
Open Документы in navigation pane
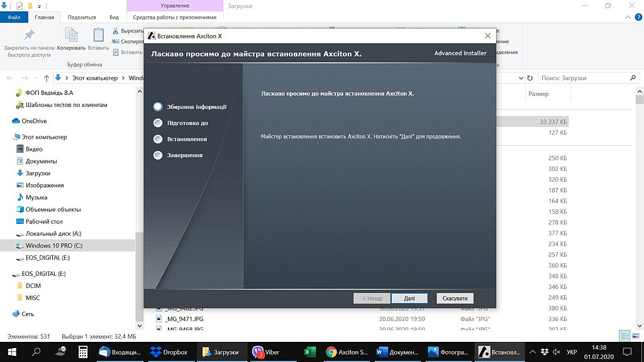click(41, 161)
